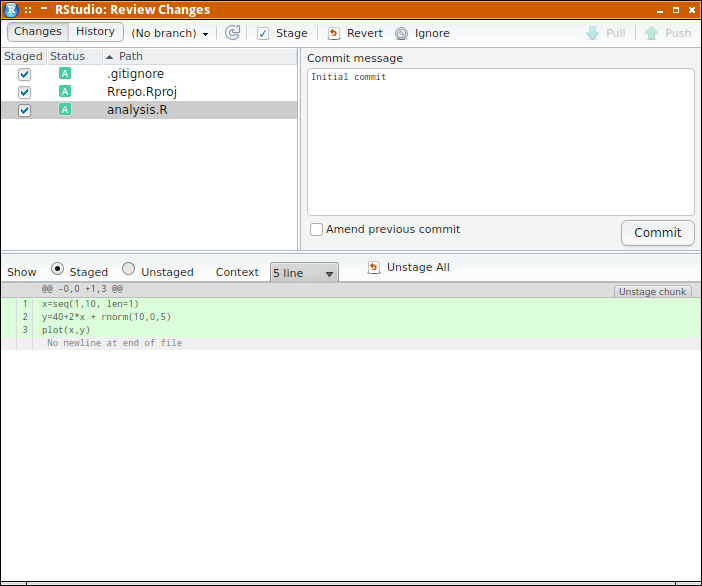Click the Added status icon for Rrepo.Rproj
The width and height of the screenshot is (702, 586).
click(65, 92)
